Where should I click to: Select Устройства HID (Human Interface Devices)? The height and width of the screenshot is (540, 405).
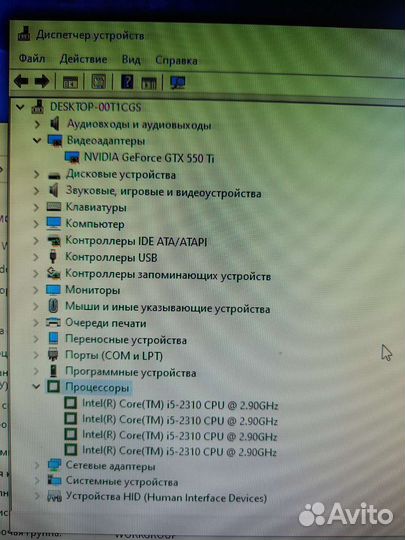coord(166,498)
